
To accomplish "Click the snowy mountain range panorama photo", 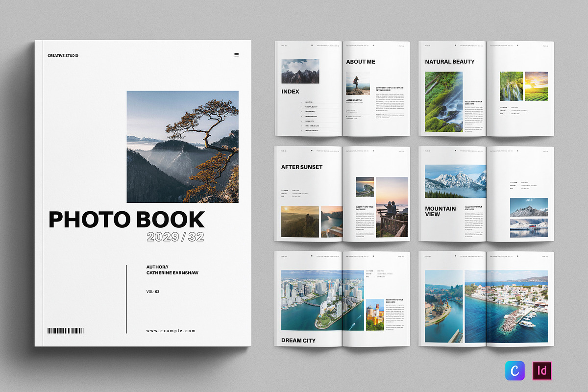I will (x=455, y=181).
